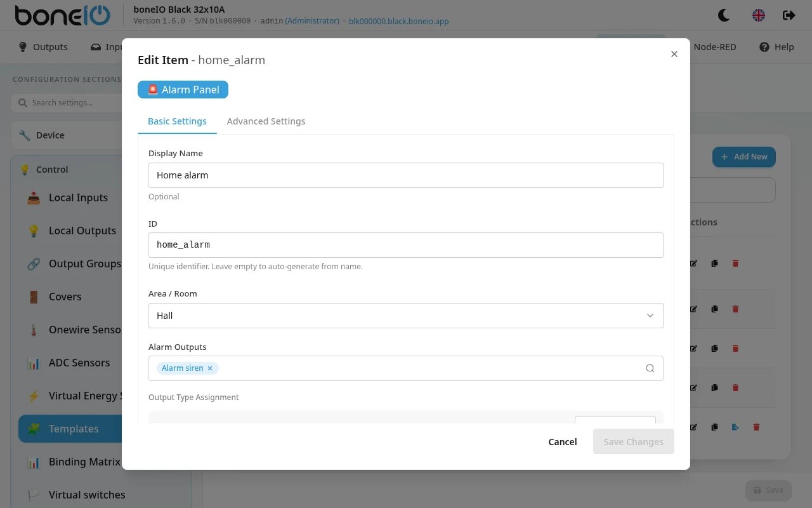Switch to the Advanced Settings tab
Viewport: 812px width, 508px height.
266,121
